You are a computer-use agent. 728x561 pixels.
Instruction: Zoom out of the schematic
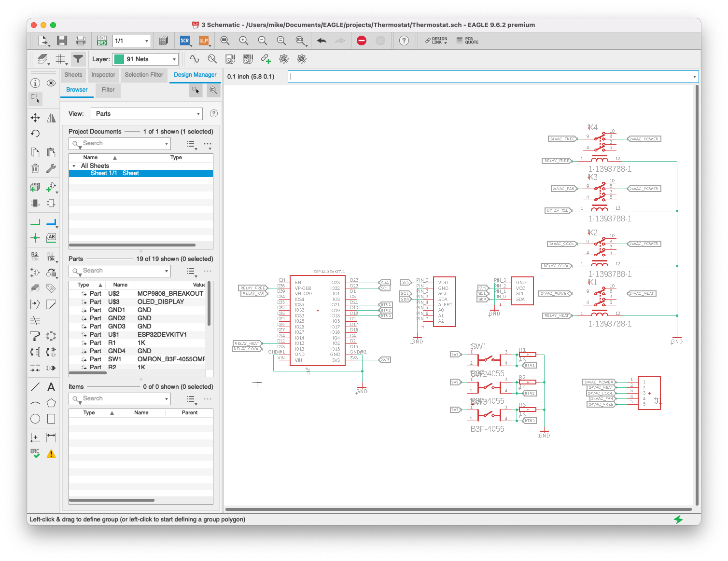263,41
